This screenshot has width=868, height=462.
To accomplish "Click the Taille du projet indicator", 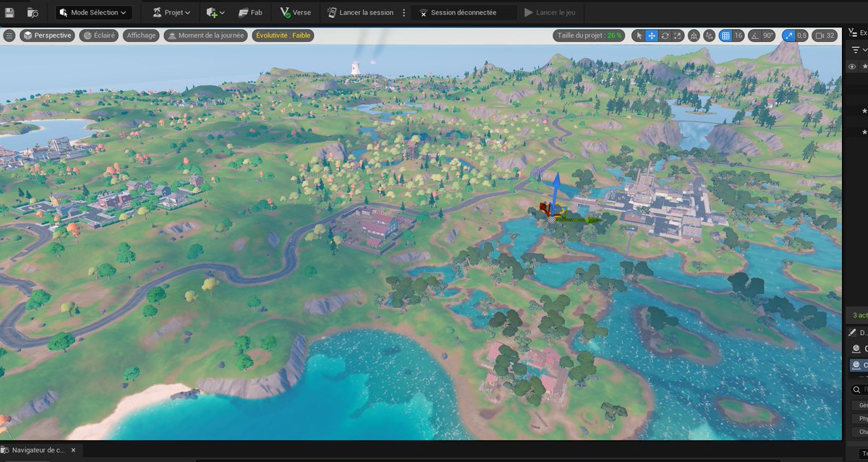I will [590, 35].
